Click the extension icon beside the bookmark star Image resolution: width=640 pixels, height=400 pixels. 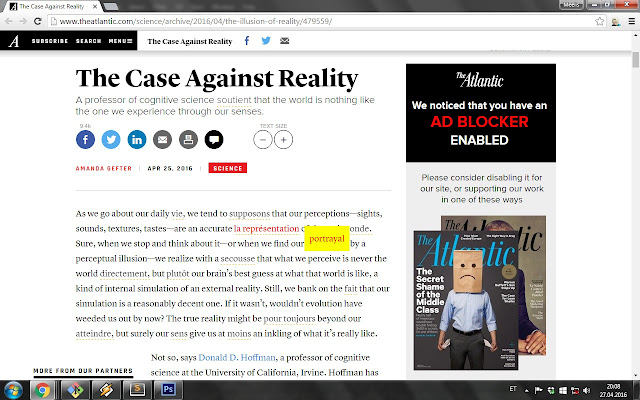[616, 21]
